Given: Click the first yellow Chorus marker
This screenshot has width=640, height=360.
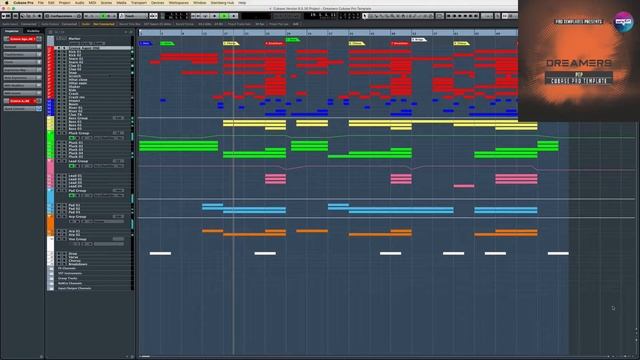Looking at the screenshot, I should (231, 43).
